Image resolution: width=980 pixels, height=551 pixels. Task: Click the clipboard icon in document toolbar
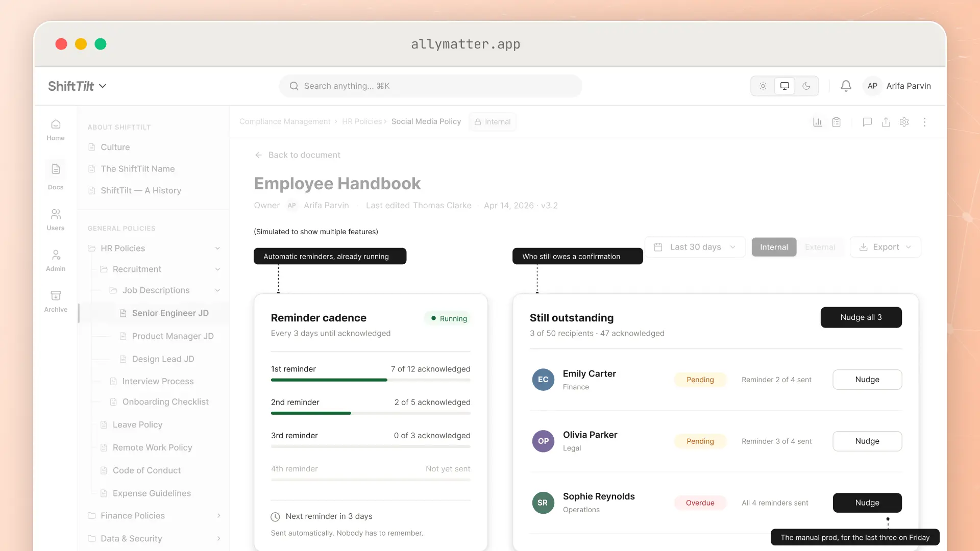(837, 122)
